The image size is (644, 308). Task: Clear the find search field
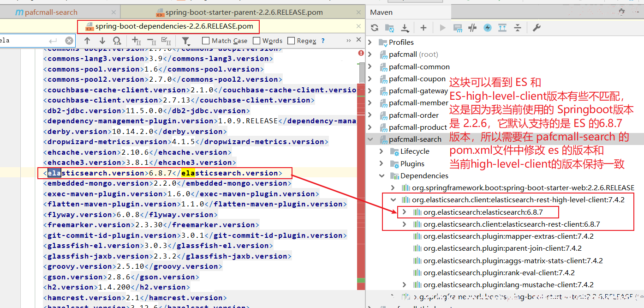tap(69, 41)
